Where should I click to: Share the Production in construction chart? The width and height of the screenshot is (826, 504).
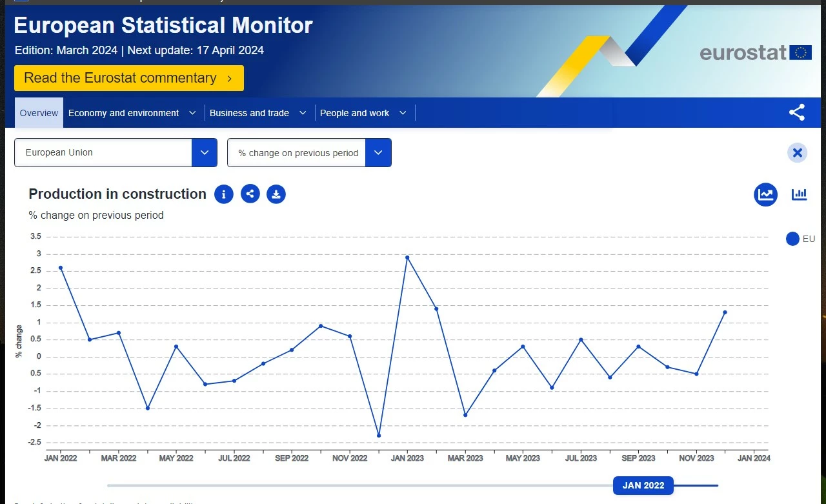click(x=250, y=194)
